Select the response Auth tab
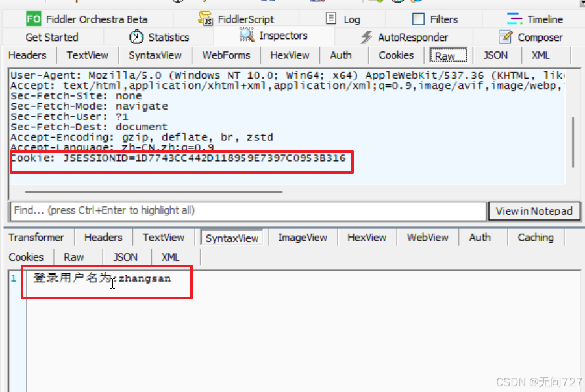Screen dimensions: 585x392 click(x=480, y=238)
